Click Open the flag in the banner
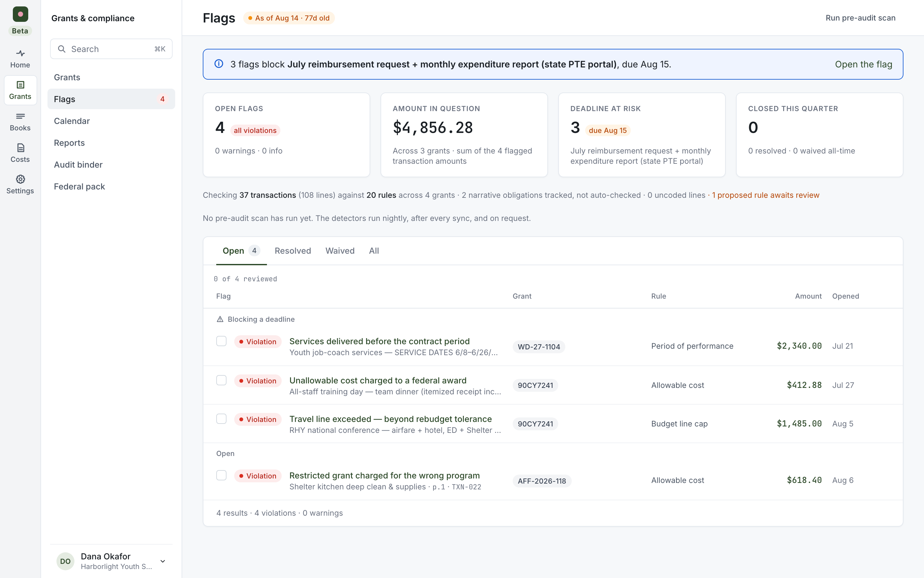The image size is (924, 578). point(863,64)
